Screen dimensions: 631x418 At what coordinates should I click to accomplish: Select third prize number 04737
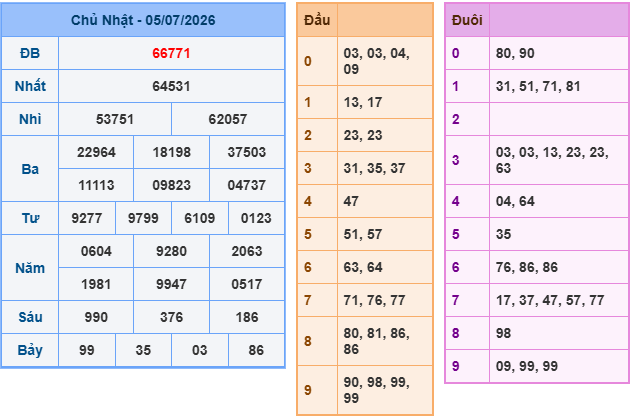(x=247, y=185)
